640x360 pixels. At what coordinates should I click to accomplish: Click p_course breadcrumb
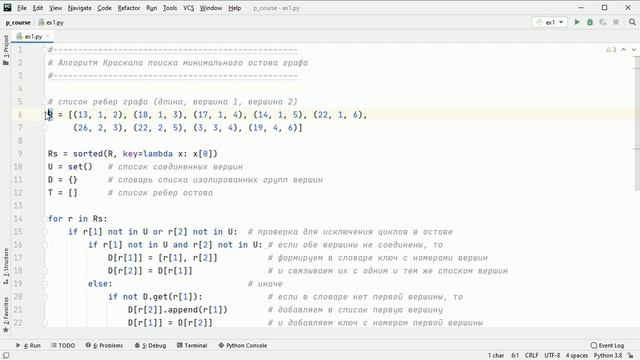pyautogui.click(x=18, y=22)
